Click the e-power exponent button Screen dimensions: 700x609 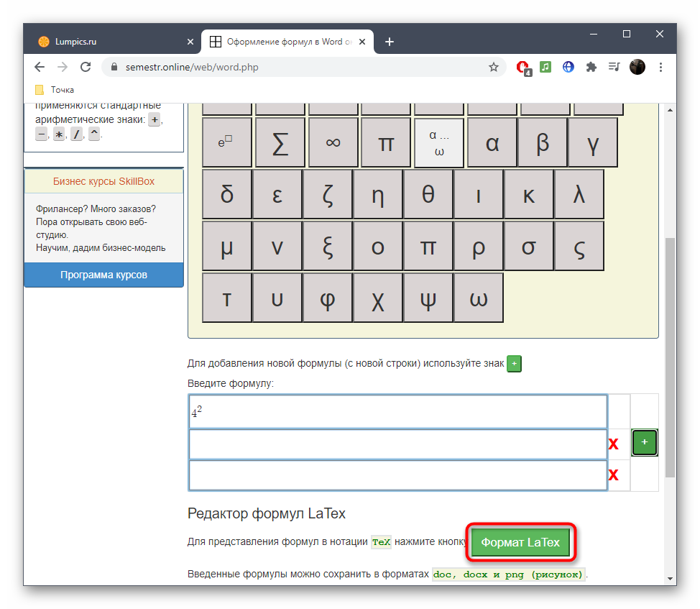coord(227,142)
